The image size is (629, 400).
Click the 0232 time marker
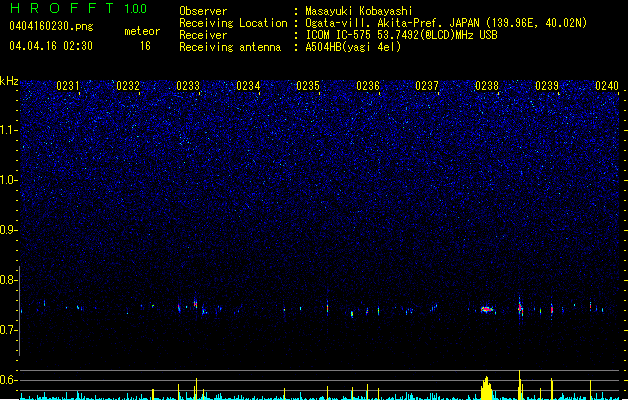click(x=128, y=86)
